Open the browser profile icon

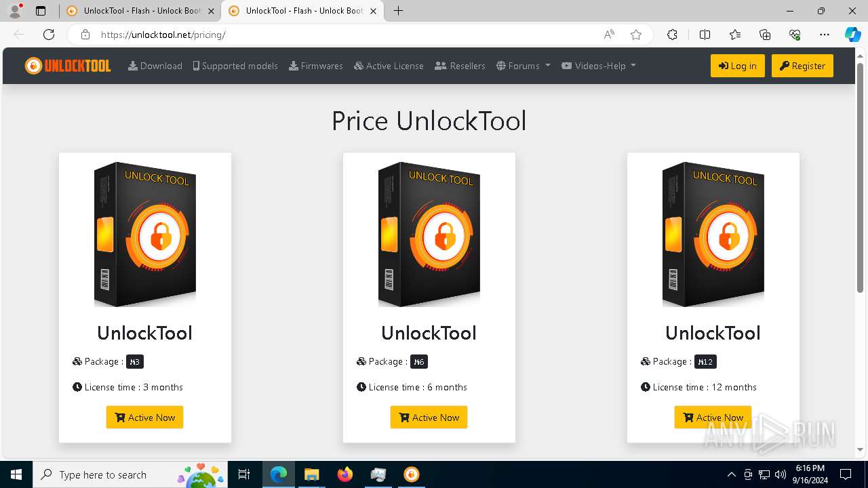(x=15, y=11)
